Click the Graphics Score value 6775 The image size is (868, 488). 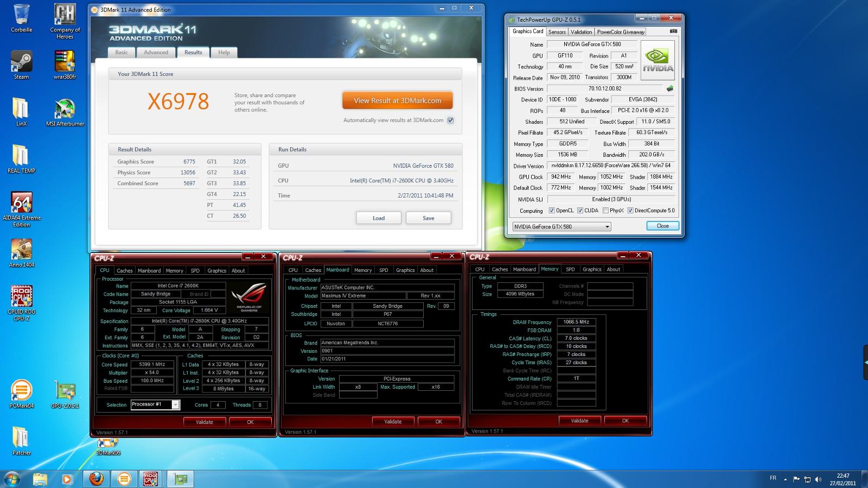click(189, 162)
